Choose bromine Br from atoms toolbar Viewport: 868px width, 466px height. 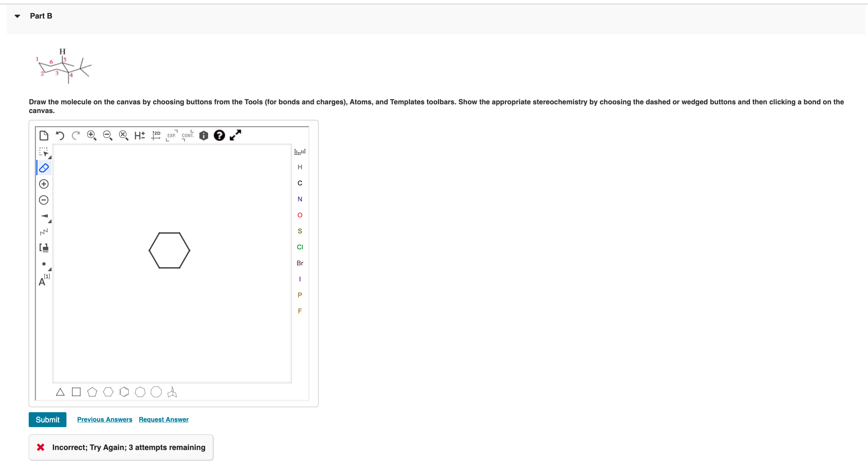coord(300,263)
